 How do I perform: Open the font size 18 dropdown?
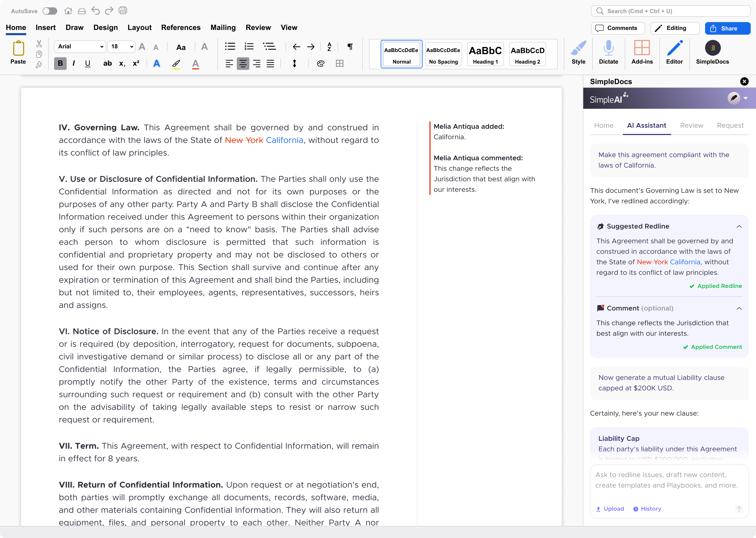(121, 46)
